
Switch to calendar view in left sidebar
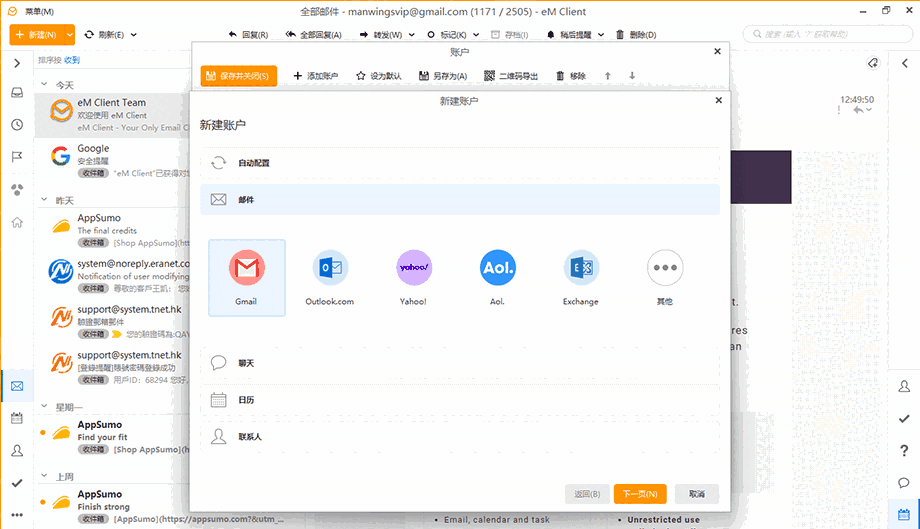[x=17, y=418]
